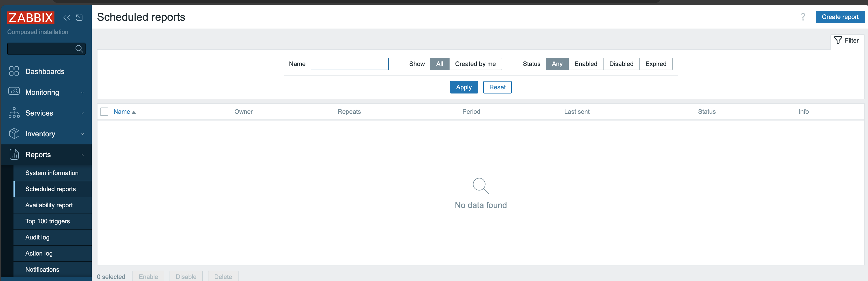Click the Apply filter button
Screen dimensions: 868x281
pyautogui.click(x=464, y=87)
